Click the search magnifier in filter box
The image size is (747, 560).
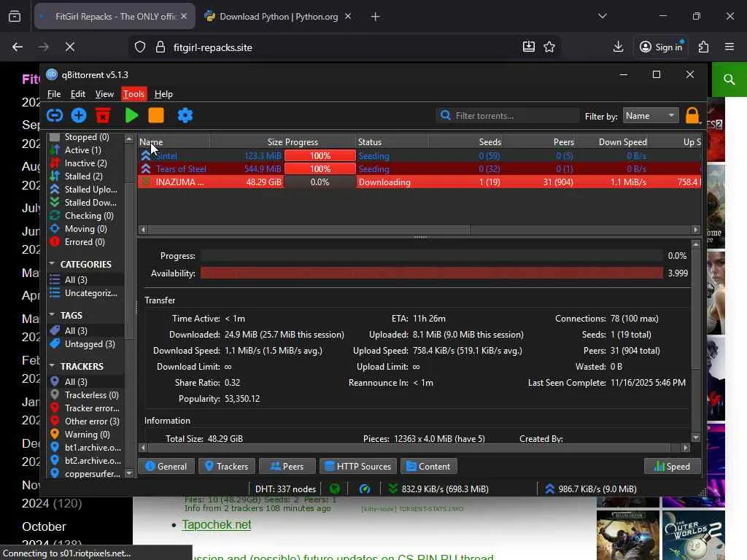(x=446, y=115)
